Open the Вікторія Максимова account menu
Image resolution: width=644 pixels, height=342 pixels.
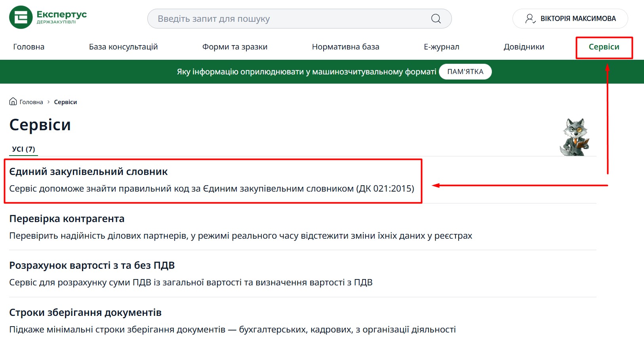pyautogui.click(x=577, y=19)
